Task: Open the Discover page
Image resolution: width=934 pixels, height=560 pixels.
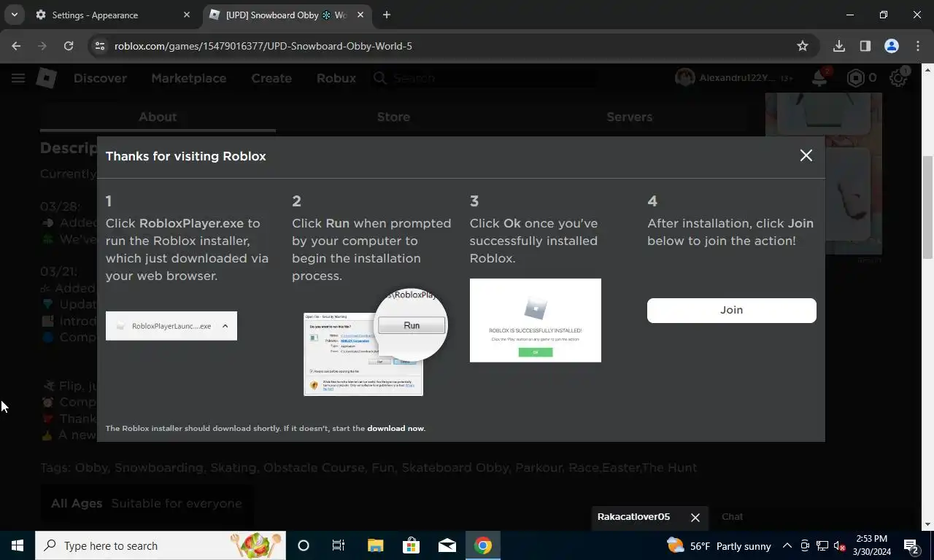Action: pos(100,78)
